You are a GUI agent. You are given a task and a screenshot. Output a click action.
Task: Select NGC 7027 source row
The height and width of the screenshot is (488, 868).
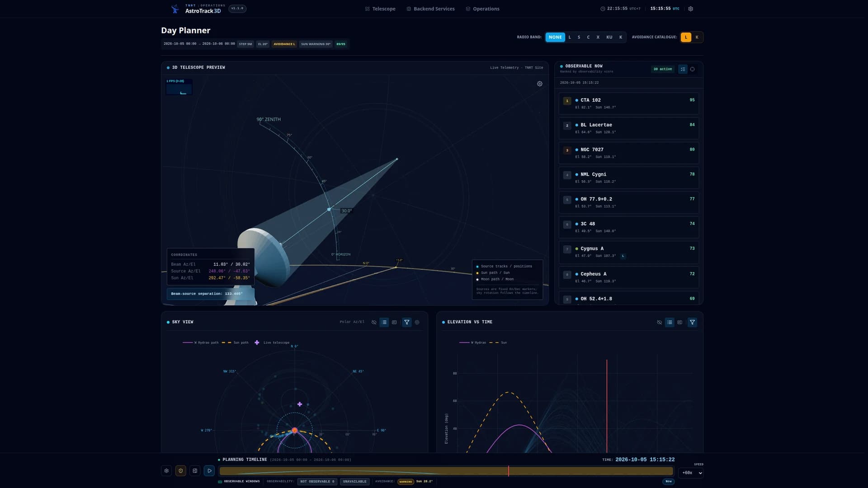[629, 153]
